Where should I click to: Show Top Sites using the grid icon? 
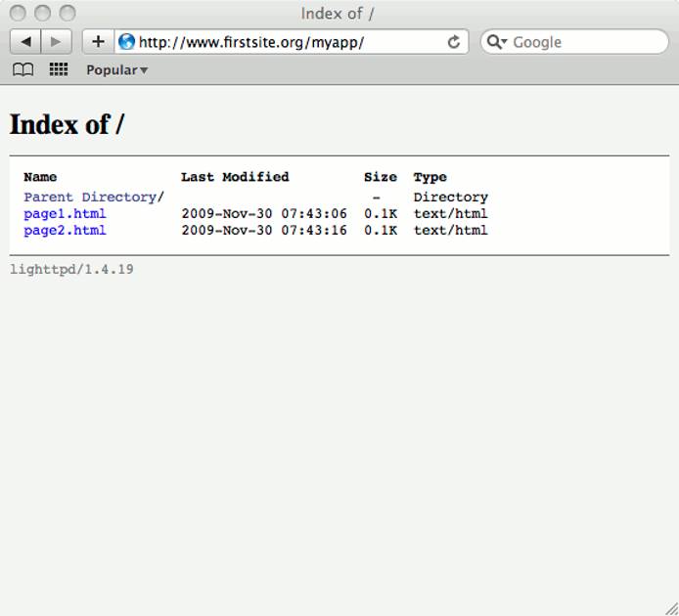click(59, 69)
